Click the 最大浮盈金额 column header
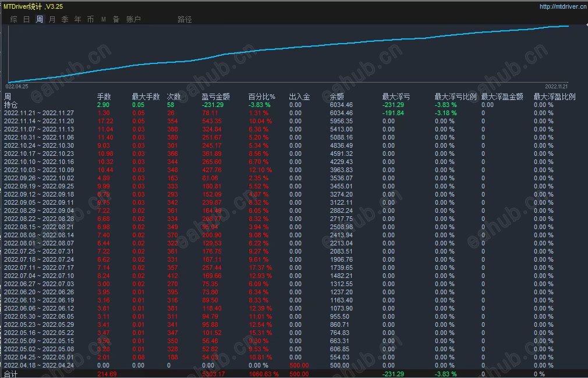 click(502, 97)
